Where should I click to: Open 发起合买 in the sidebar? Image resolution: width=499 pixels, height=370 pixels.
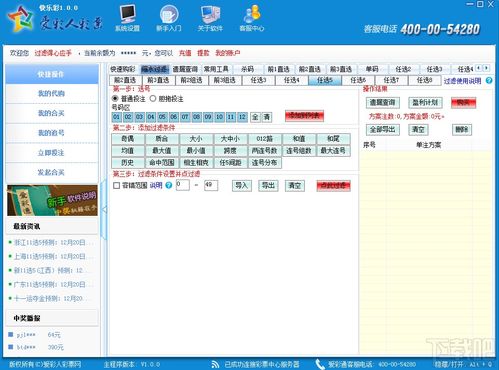(51, 172)
